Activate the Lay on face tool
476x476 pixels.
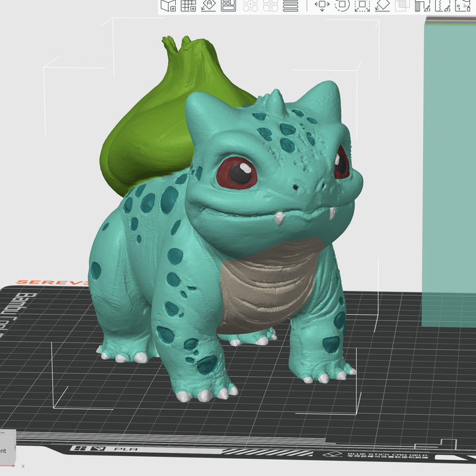click(382, 6)
